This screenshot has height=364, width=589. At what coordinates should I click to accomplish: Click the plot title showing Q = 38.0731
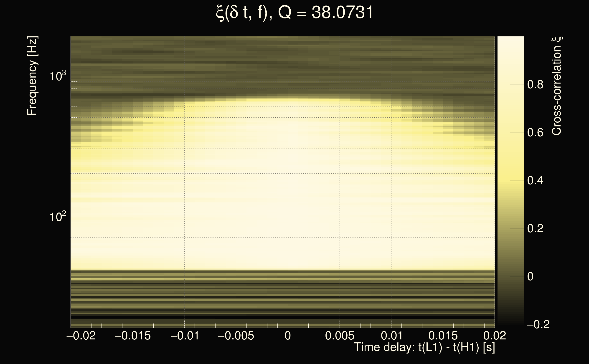click(294, 13)
